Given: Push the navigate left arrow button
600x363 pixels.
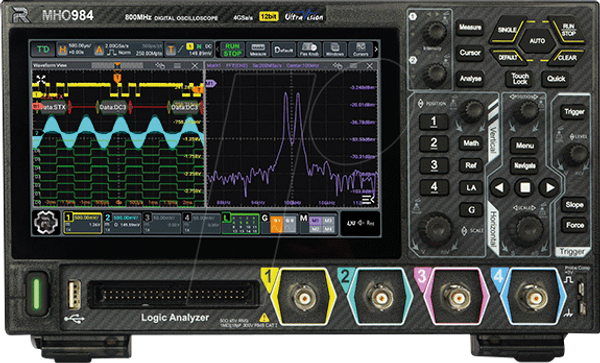Looking at the screenshot, I should point(499,187).
